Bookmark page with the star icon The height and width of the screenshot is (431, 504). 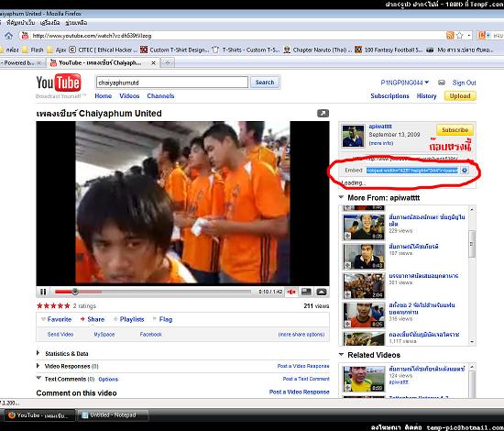coord(460,36)
